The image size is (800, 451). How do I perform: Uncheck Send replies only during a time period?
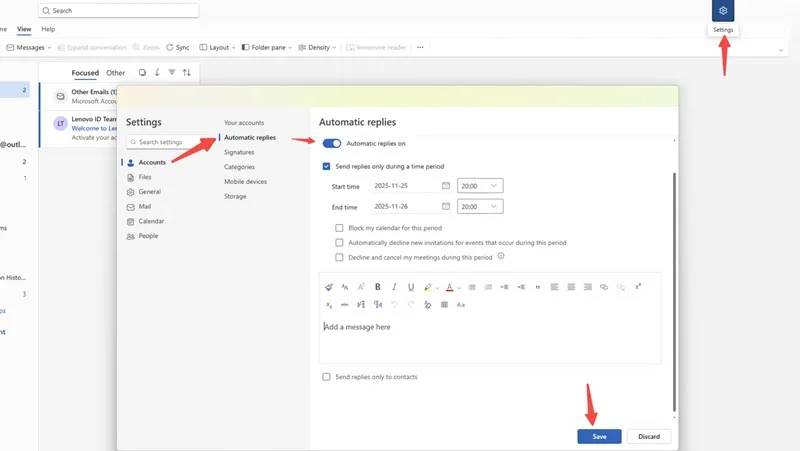coord(326,166)
